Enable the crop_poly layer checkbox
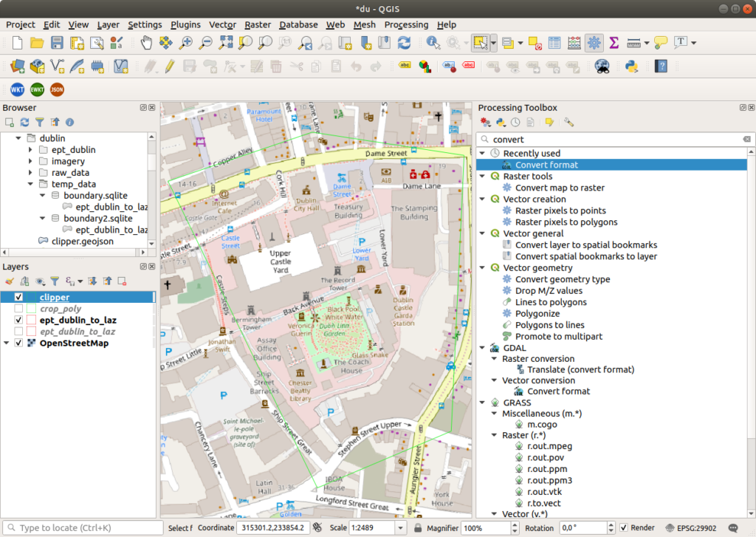This screenshot has width=756, height=537. [x=18, y=309]
